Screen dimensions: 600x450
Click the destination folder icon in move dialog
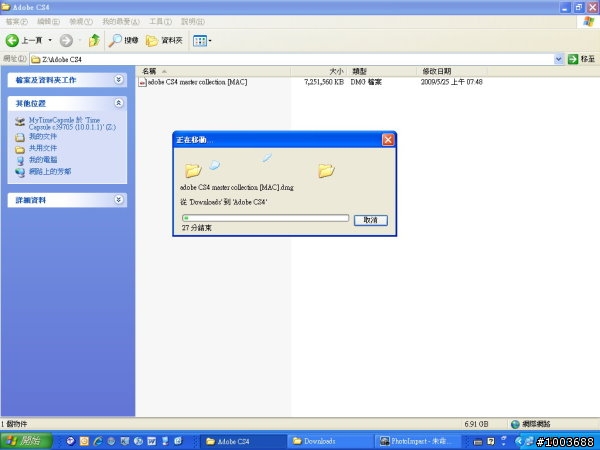coord(326,170)
